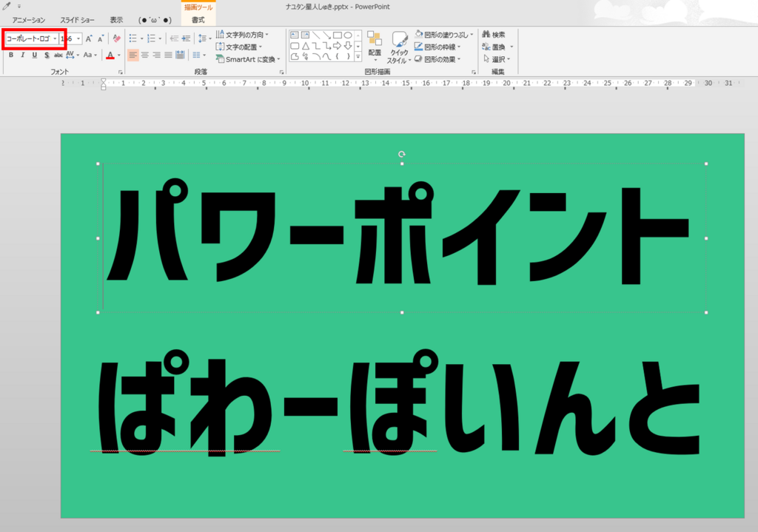This screenshot has width=758, height=532.
Task: Open character spacing options
Action: coord(72,55)
